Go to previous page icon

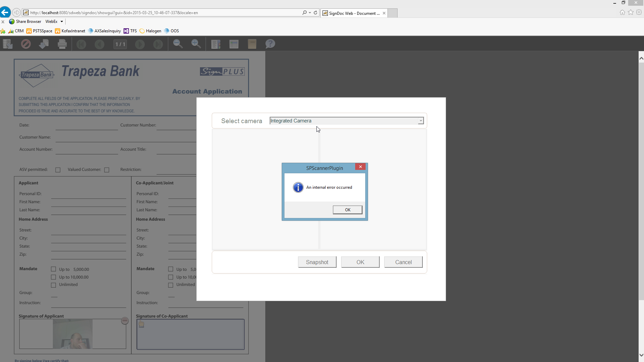click(x=99, y=44)
